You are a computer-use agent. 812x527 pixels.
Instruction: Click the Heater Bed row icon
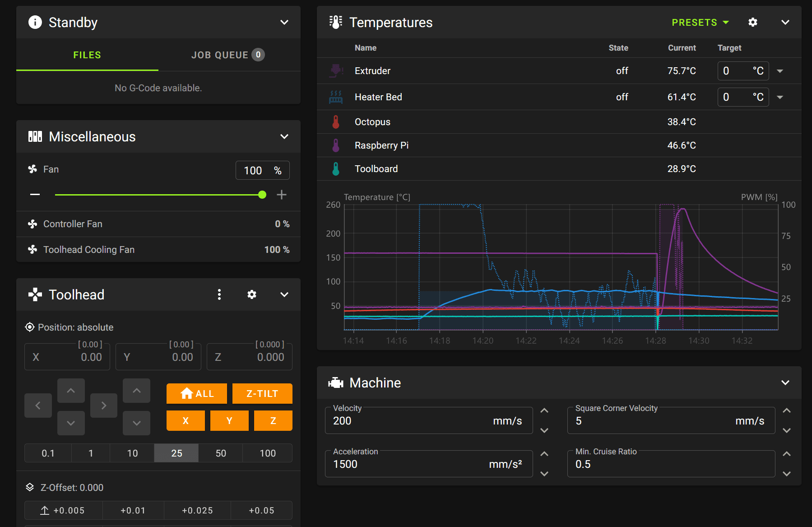pyautogui.click(x=336, y=97)
